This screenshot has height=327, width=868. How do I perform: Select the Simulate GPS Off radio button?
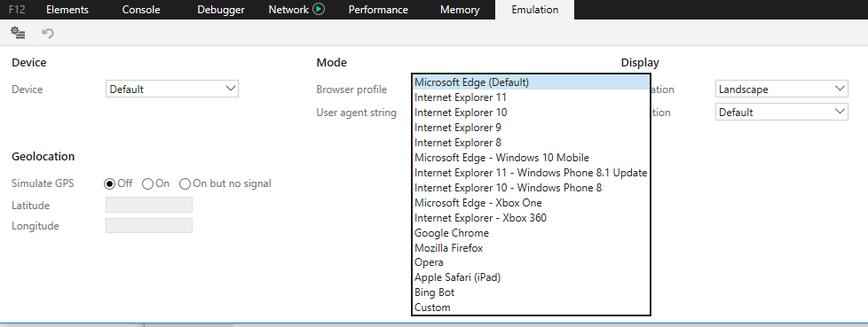109,184
